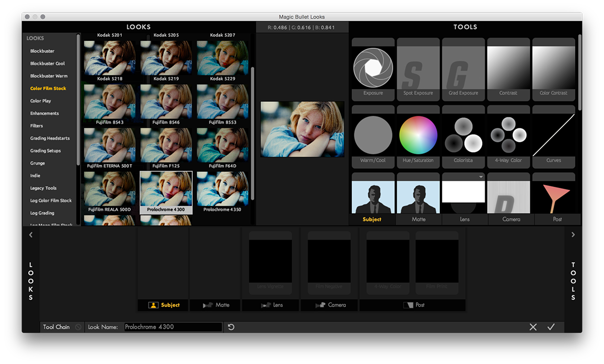Click the Look Name text field
This screenshot has width=604, height=364.
click(173, 327)
